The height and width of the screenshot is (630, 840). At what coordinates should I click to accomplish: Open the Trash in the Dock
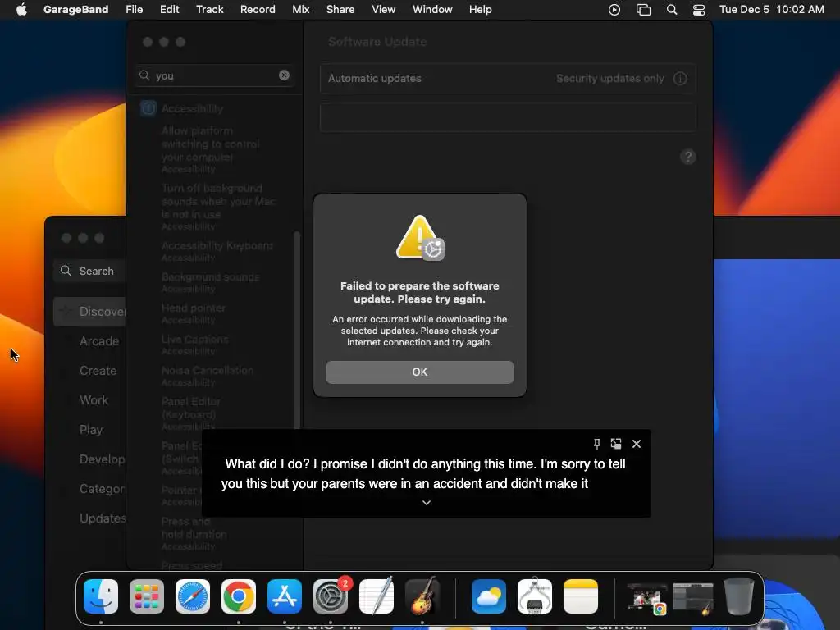click(739, 596)
